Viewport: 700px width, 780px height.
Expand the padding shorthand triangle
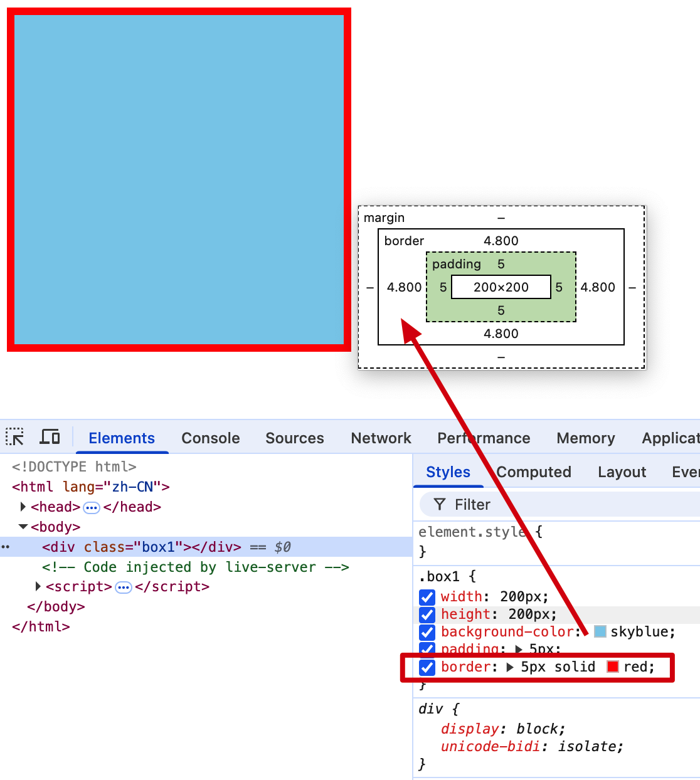tap(519, 649)
